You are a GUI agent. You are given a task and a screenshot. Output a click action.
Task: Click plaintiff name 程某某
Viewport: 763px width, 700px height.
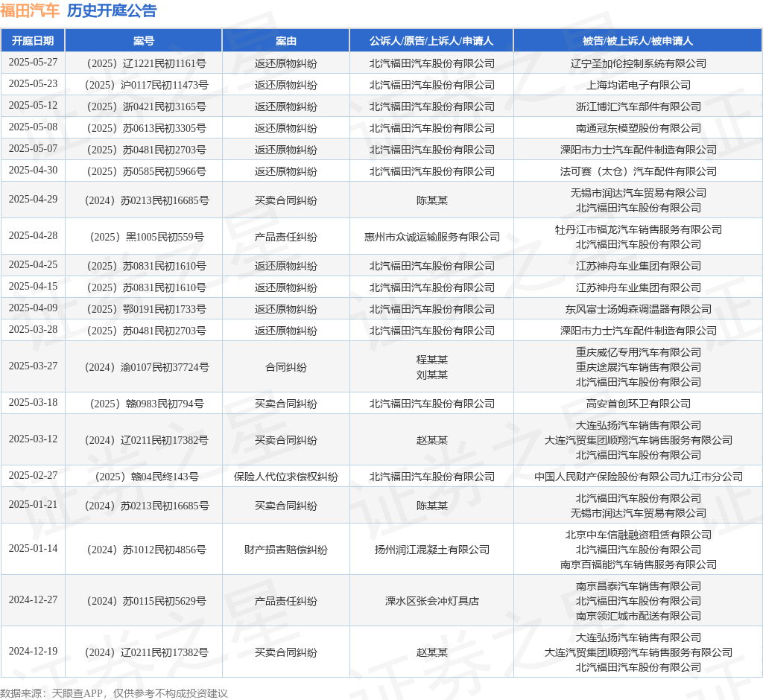coord(431,360)
